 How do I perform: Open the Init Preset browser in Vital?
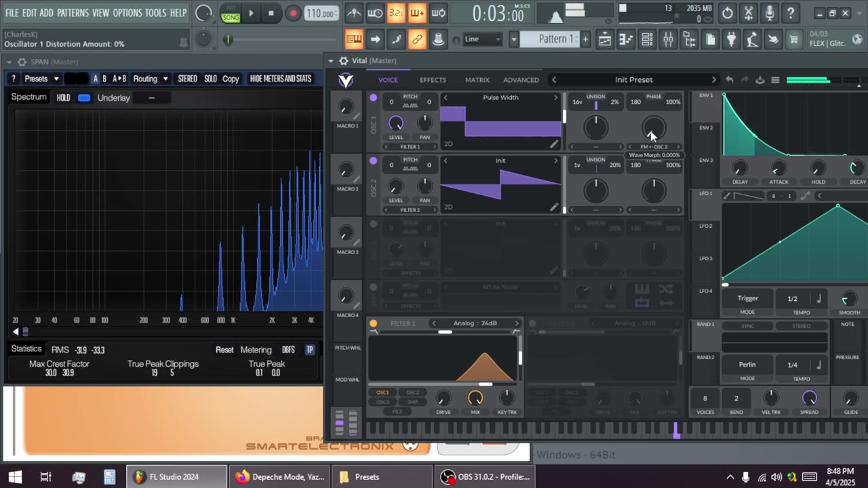pos(633,80)
